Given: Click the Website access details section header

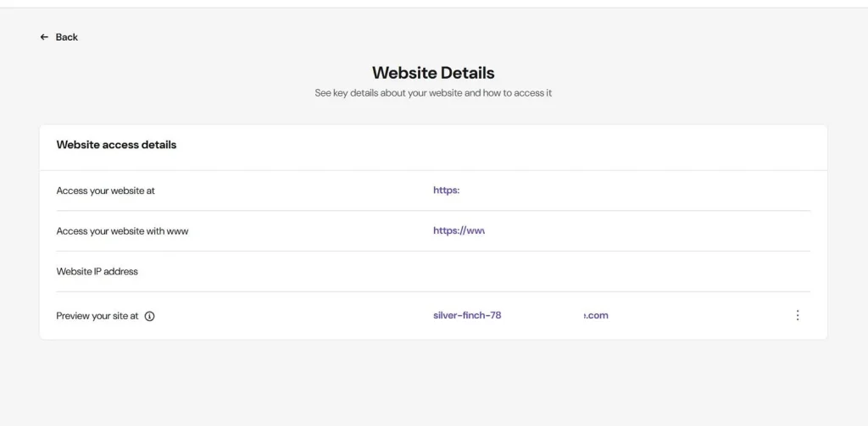Looking at the screenshot, I should click(116, 145).
